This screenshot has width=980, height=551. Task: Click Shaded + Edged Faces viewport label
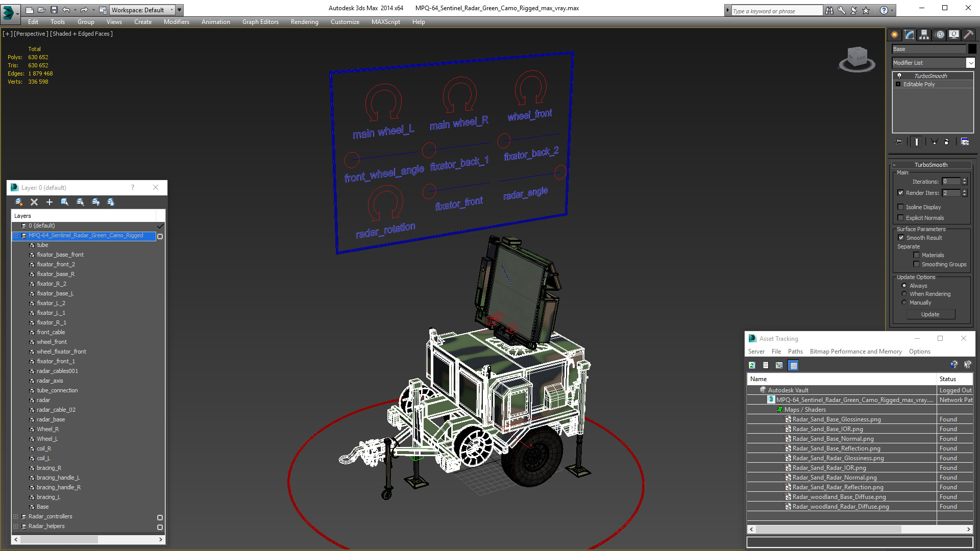82,34
